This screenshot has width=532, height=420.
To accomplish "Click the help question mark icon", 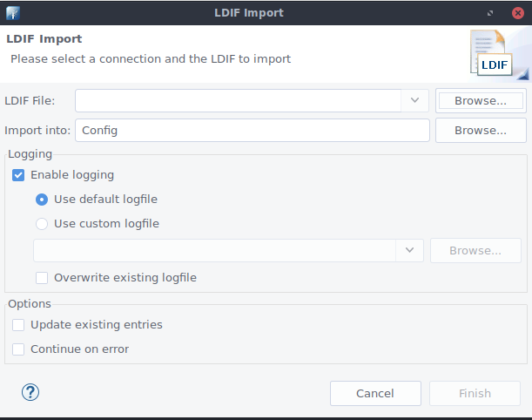I will 30,392.
